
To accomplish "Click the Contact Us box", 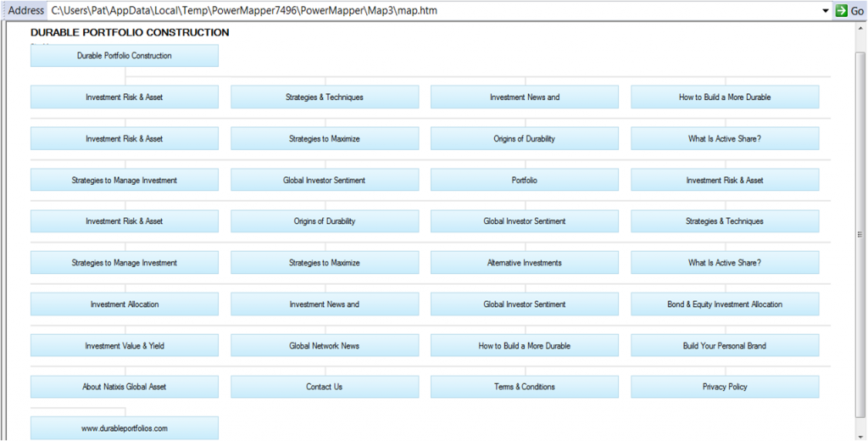I will (325, 387).
